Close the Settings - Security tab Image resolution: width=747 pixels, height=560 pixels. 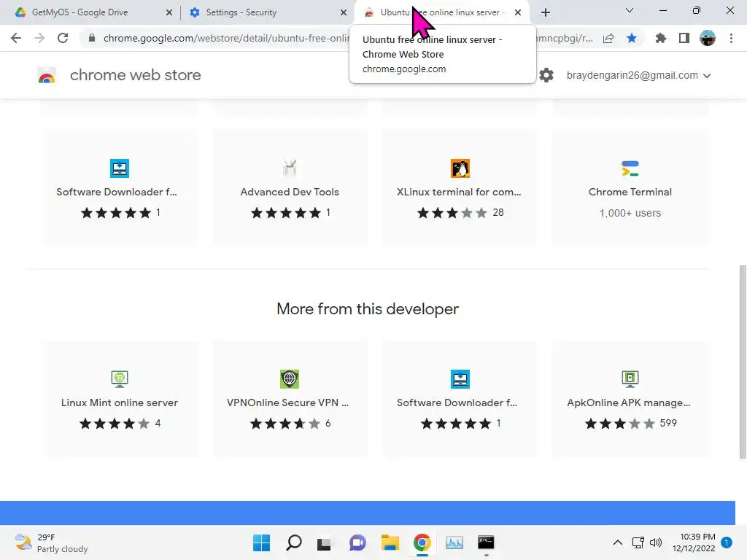click(x=344, y=12)
